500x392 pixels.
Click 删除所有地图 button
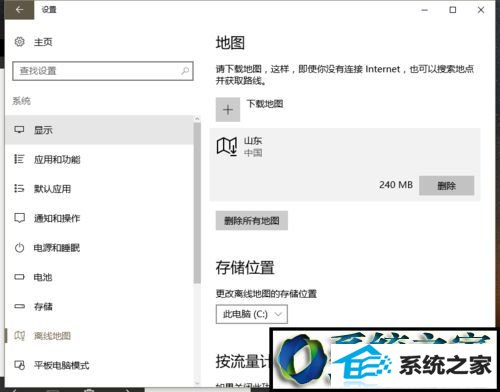[252, 220]
